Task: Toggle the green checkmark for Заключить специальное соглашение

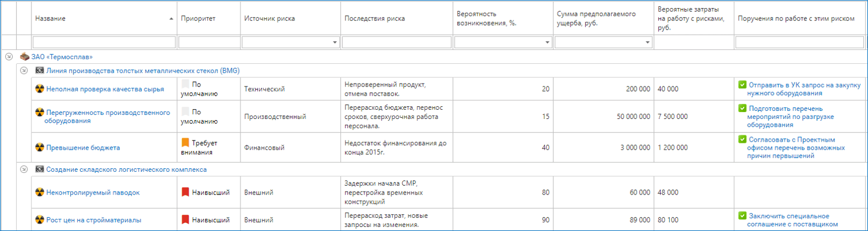Action: click(x=742, y=216)
